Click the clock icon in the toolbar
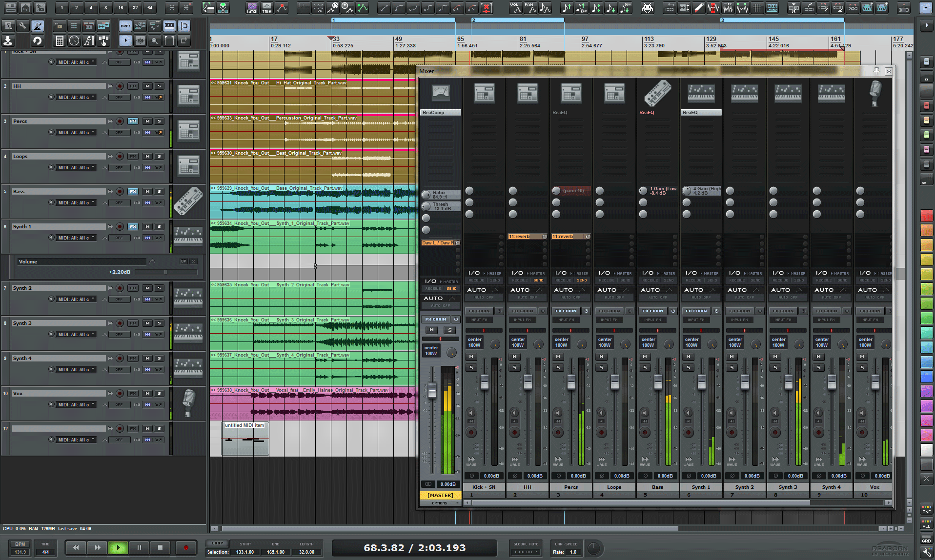 tap(74, 40)
